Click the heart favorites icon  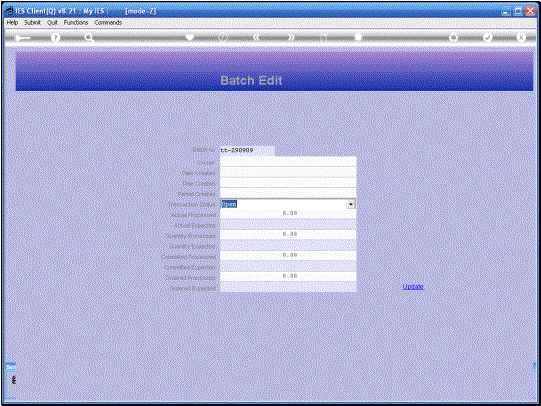click(x=189, y=37)
